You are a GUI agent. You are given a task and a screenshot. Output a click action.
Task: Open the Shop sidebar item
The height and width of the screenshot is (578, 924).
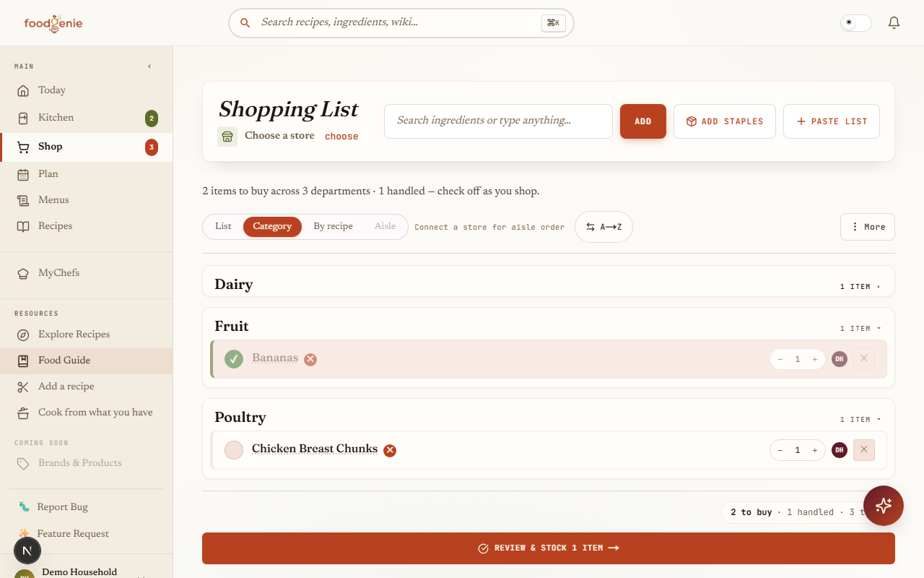pos(87,147)
